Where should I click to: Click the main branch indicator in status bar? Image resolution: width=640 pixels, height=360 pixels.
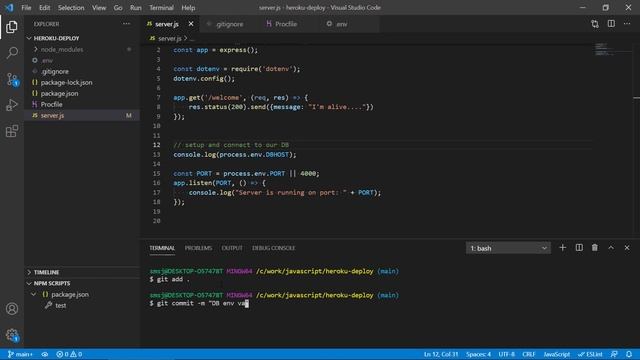tap(20, 354)
